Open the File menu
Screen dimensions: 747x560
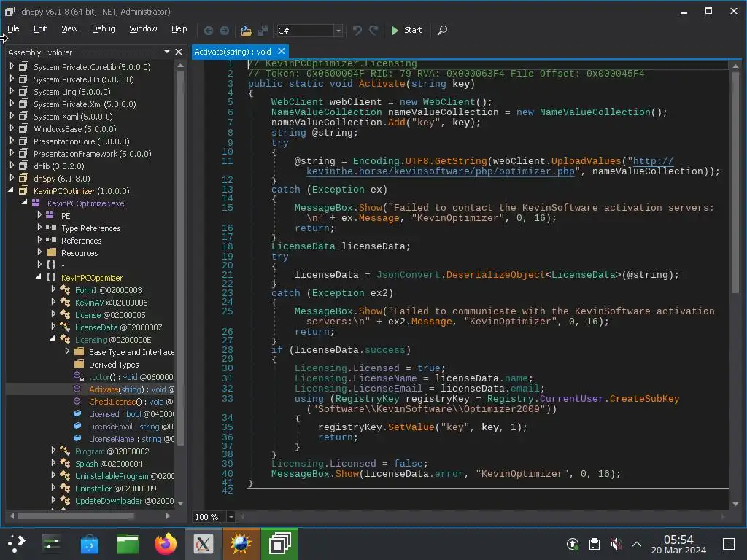(x=13, y=28)
